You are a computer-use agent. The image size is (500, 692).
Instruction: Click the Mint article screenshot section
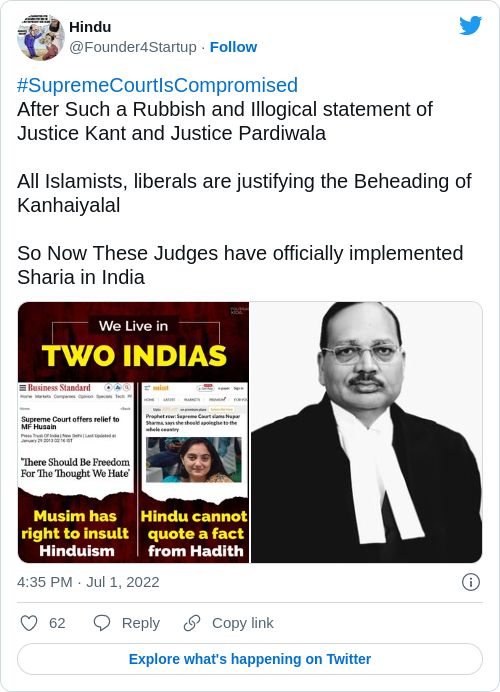coord(195,437)
